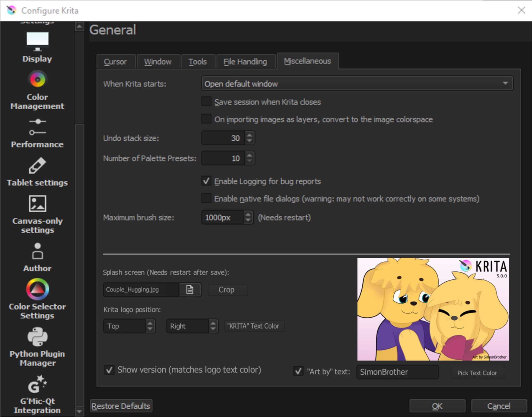Go to Tablet settings page
Image resolution: width=532 pixels, height=417 pixels.
click(37, 172)
